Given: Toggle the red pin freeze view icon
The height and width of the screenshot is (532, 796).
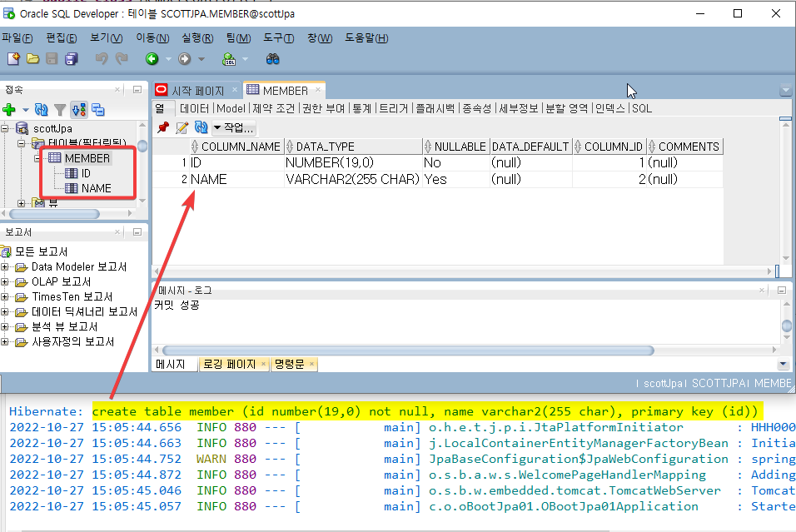Looking at the screenshot, I should (x=163, y=127).
